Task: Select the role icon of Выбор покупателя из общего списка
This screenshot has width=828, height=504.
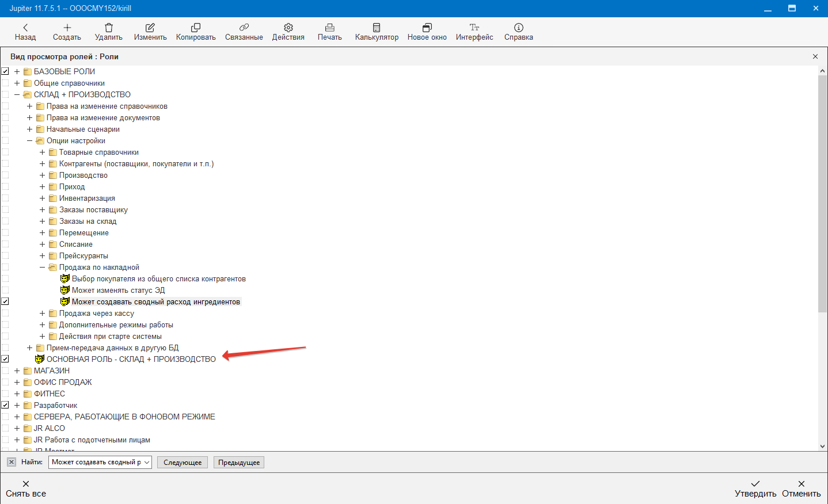Action: pos(65,278)
